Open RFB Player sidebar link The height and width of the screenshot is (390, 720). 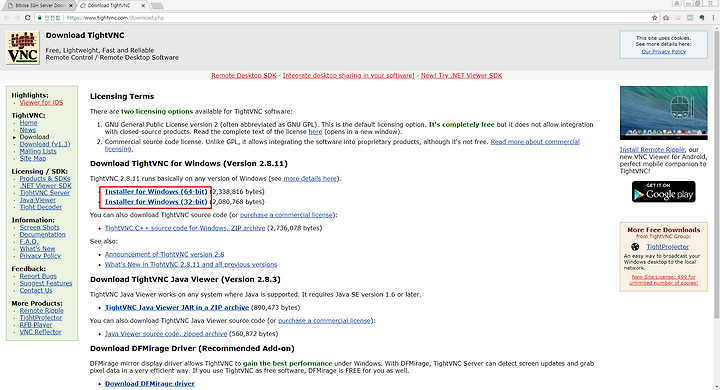[36, 325]
